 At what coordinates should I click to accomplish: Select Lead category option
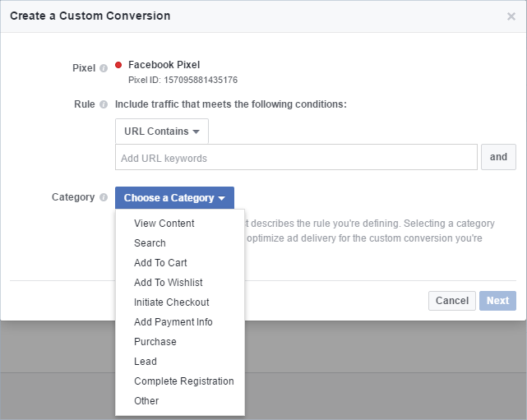[180, 362]
